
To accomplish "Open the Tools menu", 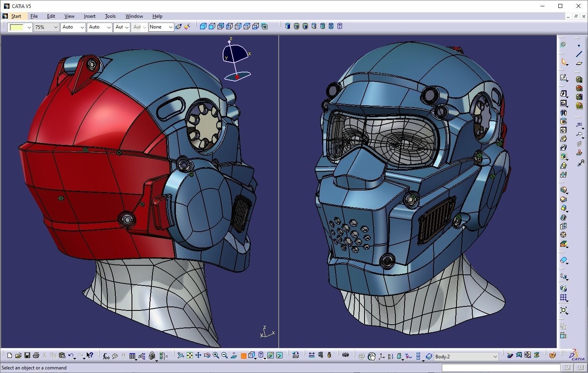I will coord(110,16).
